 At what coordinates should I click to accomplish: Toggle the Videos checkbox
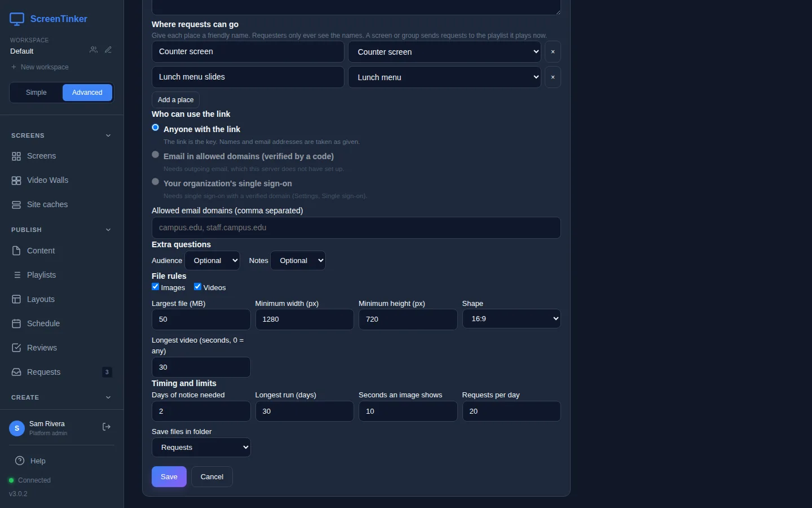198,287
